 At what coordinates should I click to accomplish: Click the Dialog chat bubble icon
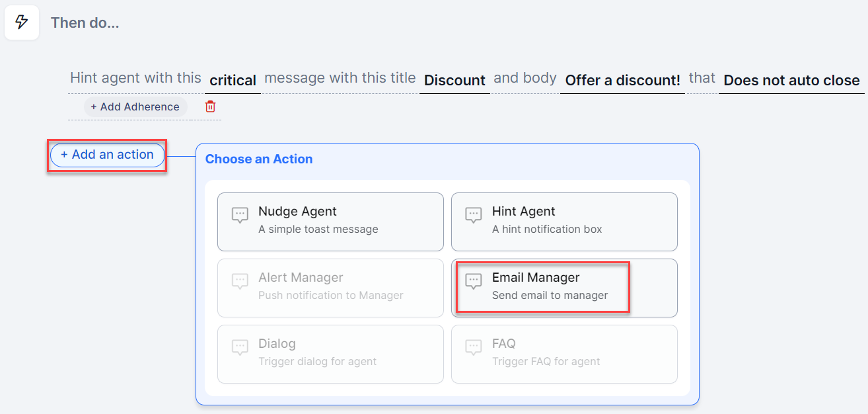240,347
